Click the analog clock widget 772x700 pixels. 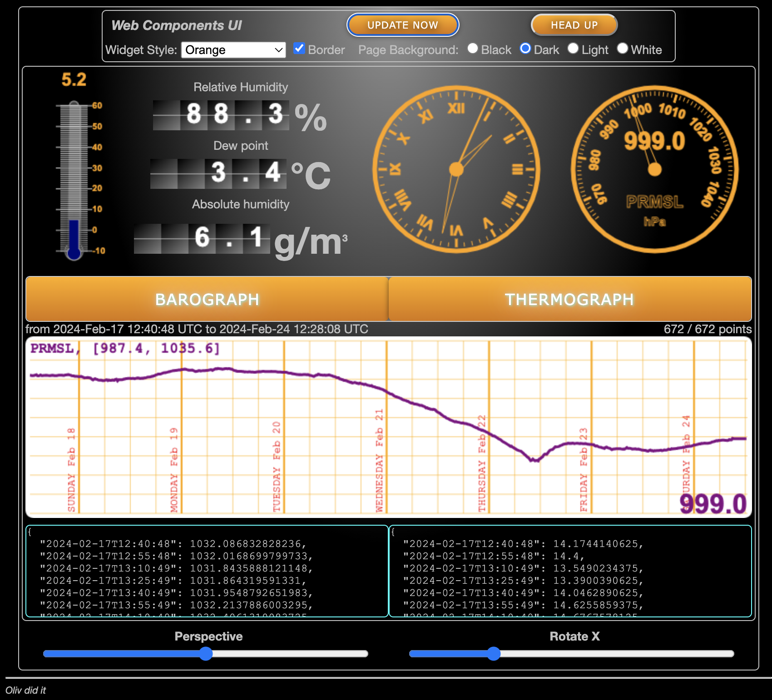click(456, 169)
